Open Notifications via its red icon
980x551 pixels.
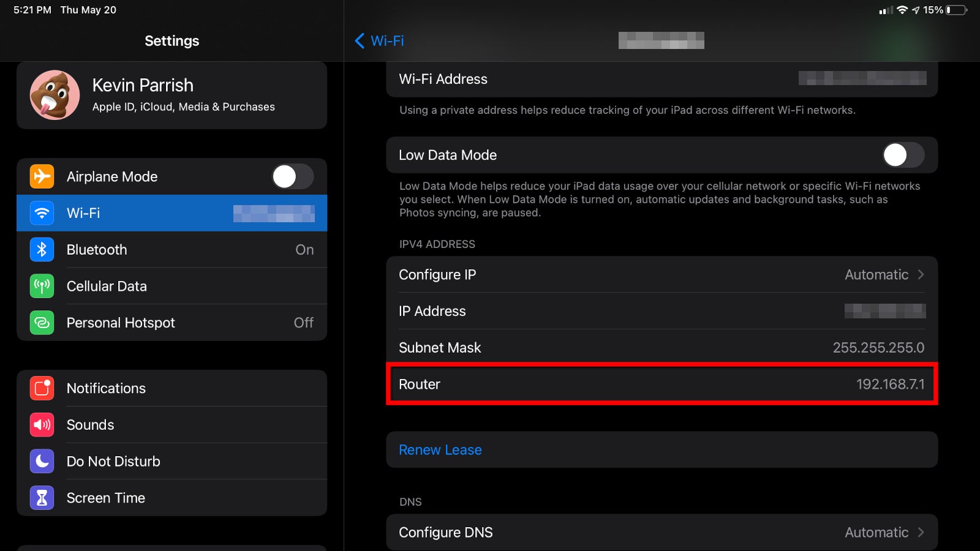tap(41, 388)
